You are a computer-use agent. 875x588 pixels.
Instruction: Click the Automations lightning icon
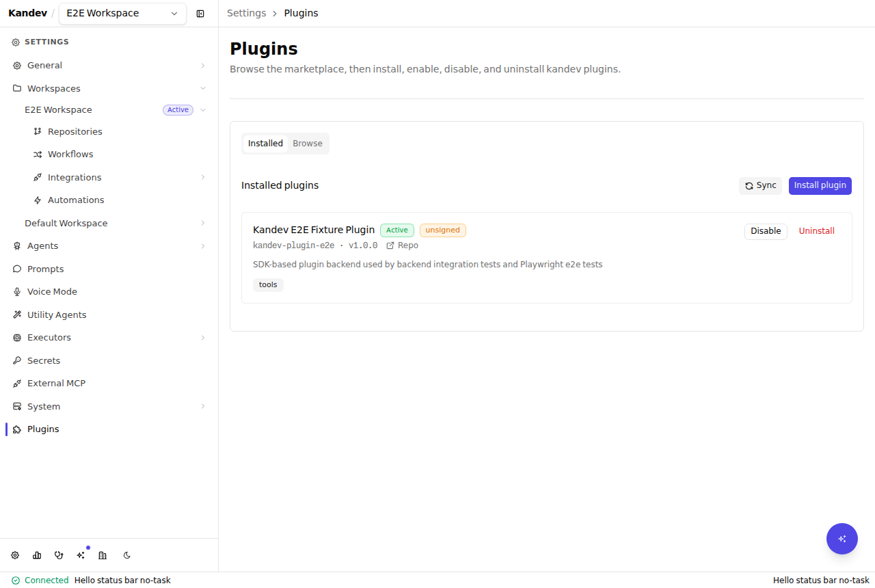pos(38,200)
